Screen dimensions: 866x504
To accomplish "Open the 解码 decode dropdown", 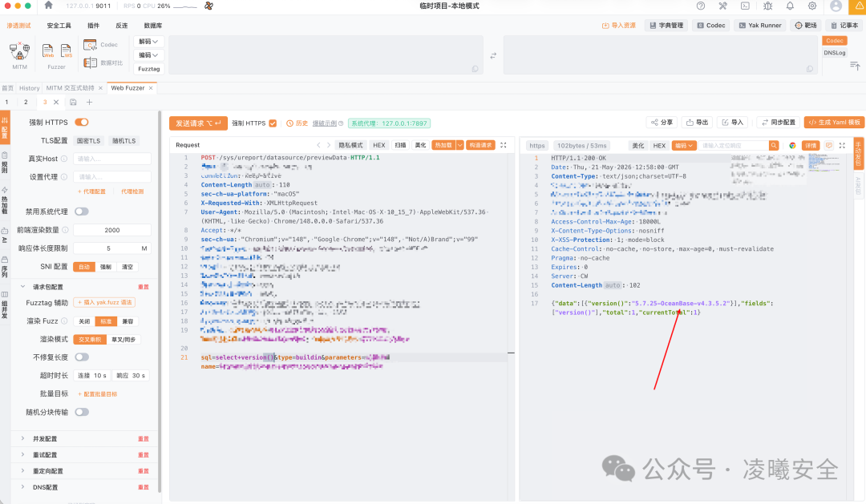I will (148, 42).
